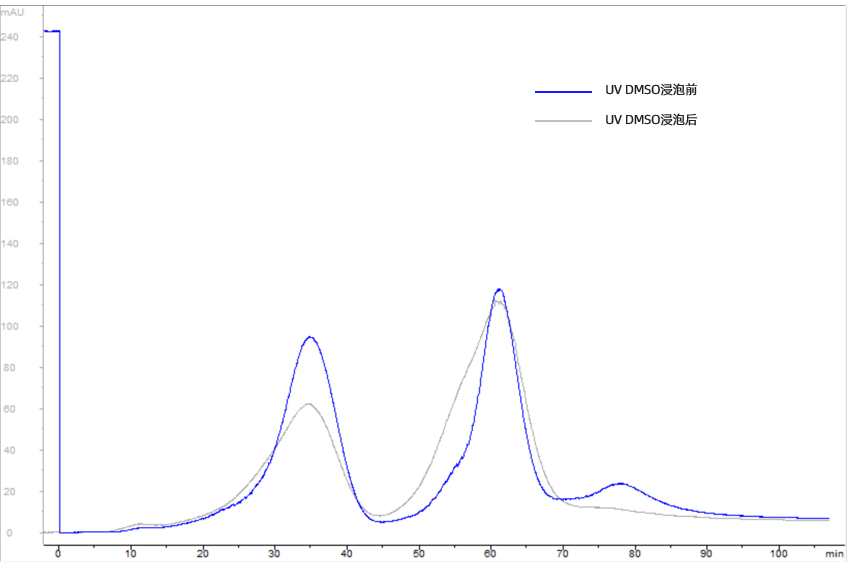This screenshot has height=563, width=850.
Task: Click the mAU y-axis unit label
Action: point(13,12)
